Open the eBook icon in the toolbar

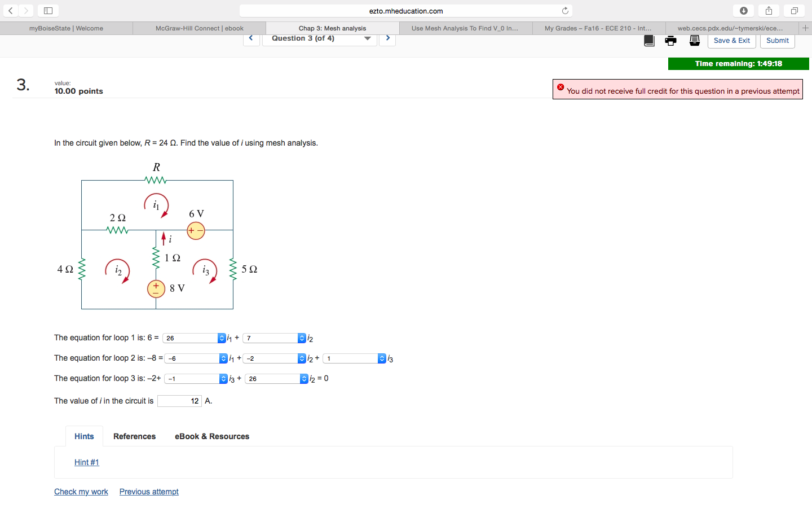point(649,40)
